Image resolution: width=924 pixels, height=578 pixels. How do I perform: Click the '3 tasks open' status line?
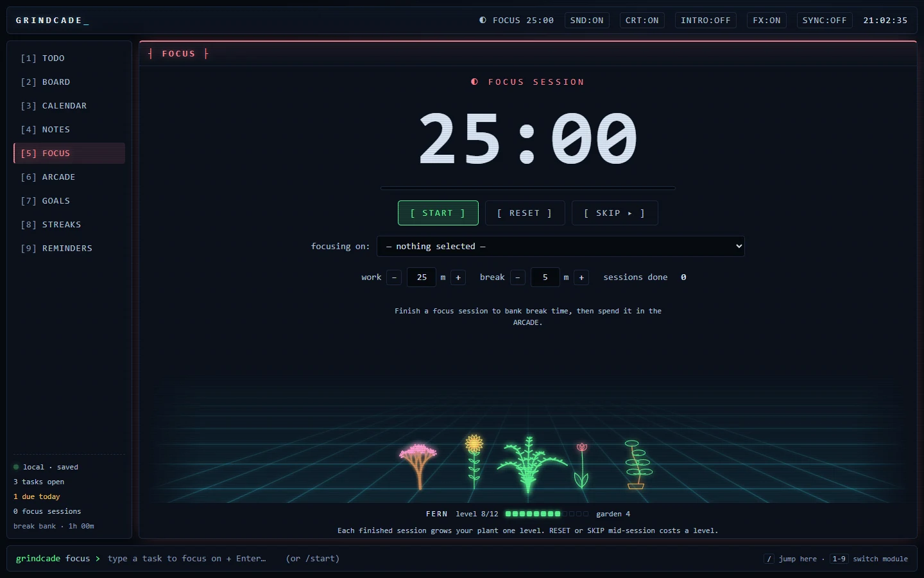pyautogui.click(x=39, y=482)
